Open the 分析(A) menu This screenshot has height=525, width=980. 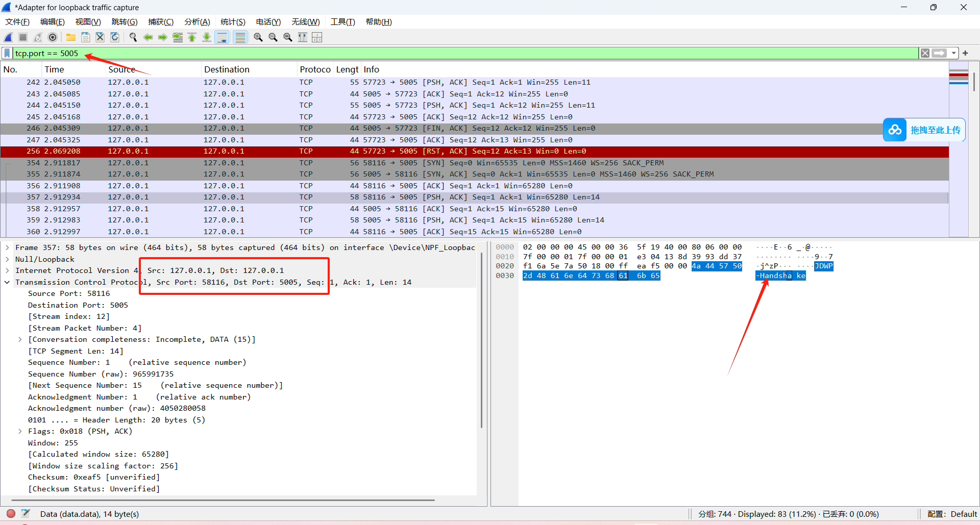[x=197, y=22]
